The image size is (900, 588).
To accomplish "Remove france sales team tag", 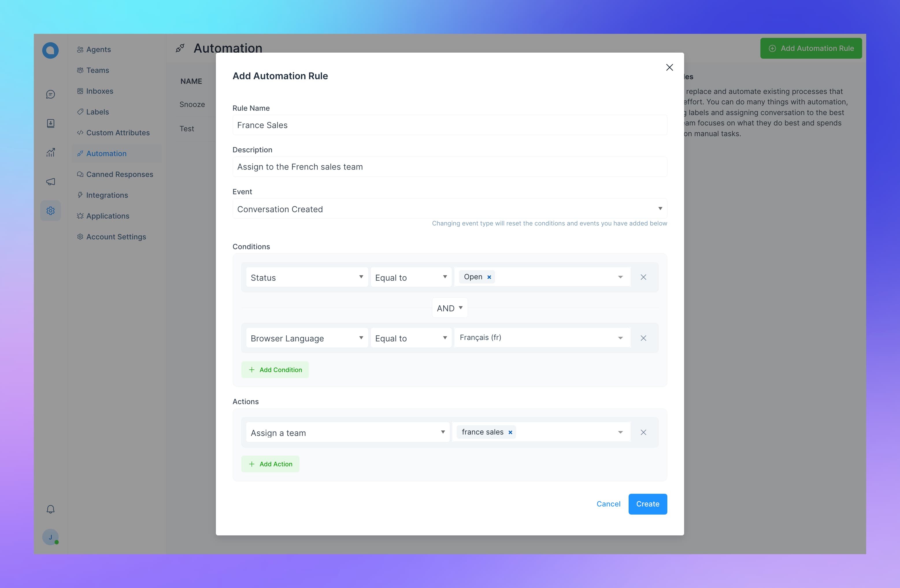I will pos(510,432).
